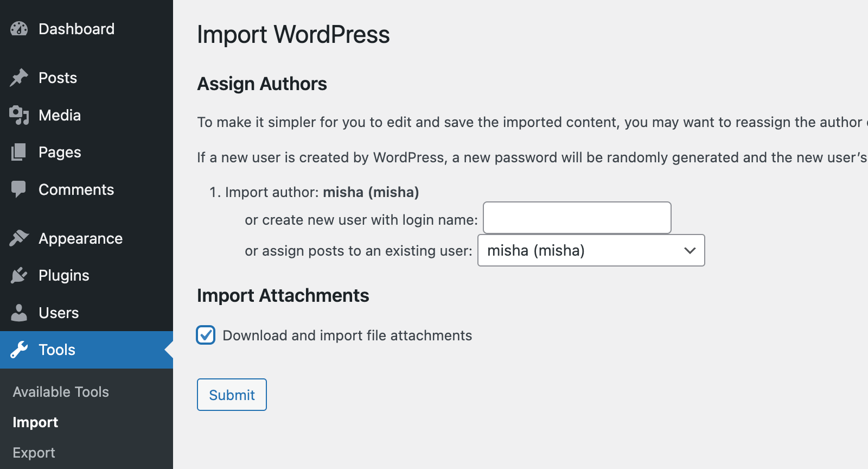Click 'or assign posts to an existing user:' label
The height and width of the screenshot is (469, 868).
pos(359,251)
